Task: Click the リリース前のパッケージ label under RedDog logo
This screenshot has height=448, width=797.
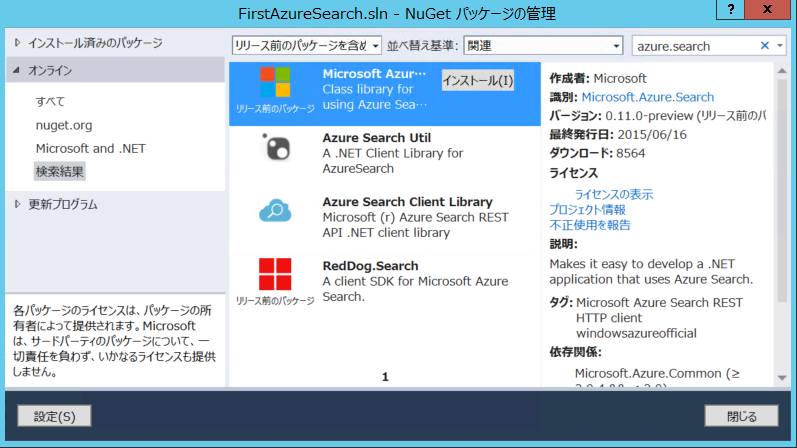Action: (x=275, y=301)
